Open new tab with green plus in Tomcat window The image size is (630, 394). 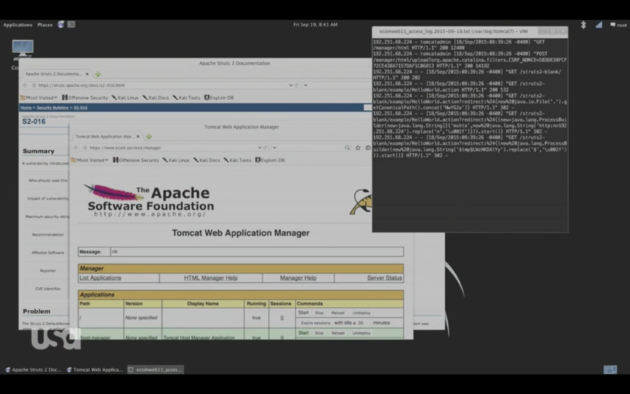tap(149, 137)
